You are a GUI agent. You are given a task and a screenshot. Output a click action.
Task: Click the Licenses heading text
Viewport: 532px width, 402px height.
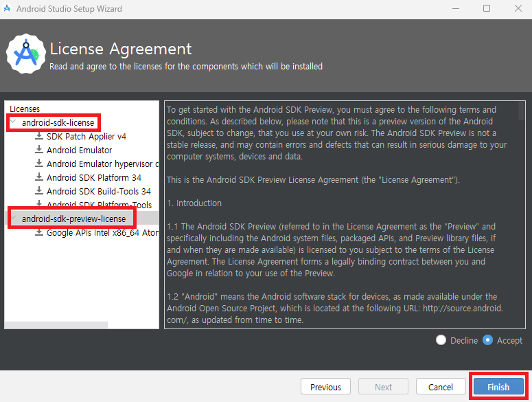coord(25,109)
